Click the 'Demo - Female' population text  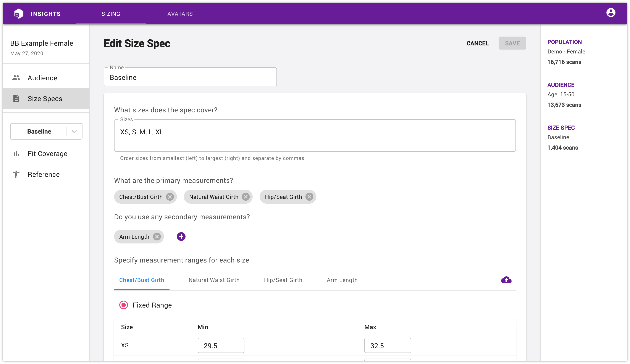[x=566, y=52]
